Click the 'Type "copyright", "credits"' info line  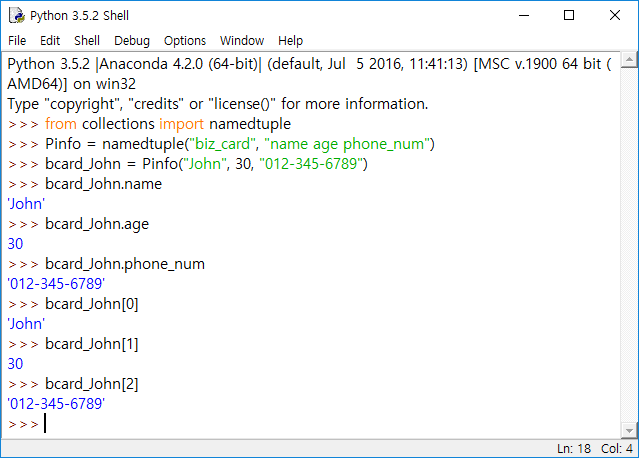click(218, 104)
